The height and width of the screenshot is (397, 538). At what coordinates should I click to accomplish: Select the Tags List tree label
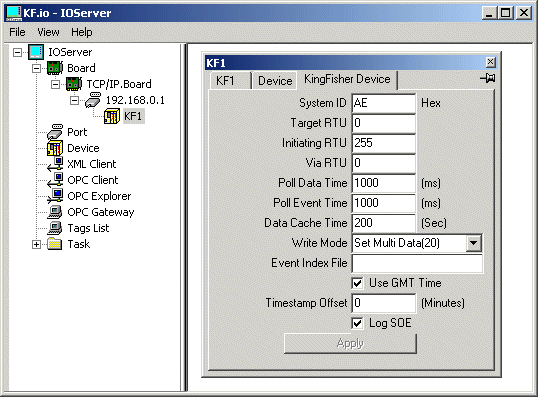click(x=88, y=228)
